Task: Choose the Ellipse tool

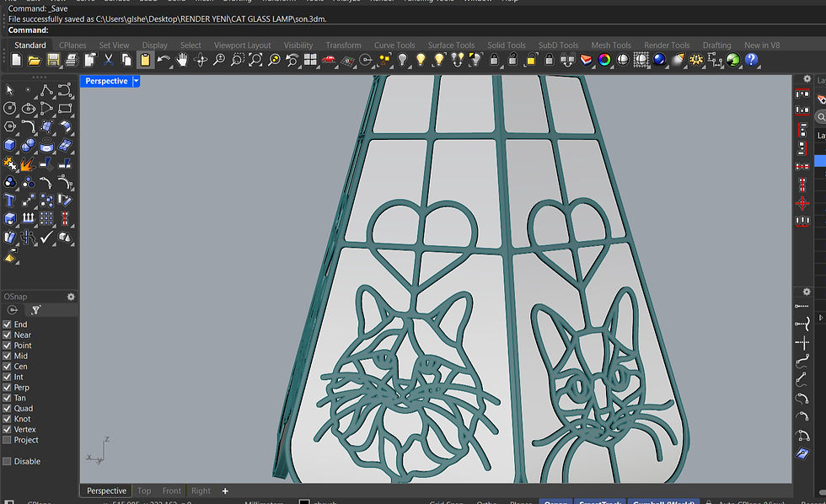Action: [28, 109]
